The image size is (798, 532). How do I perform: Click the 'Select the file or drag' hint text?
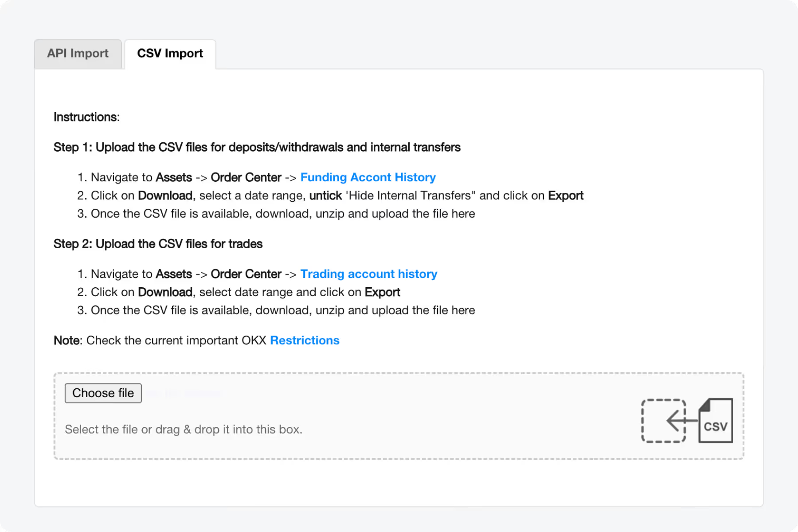pyautogui.click(x=184, y=429)
